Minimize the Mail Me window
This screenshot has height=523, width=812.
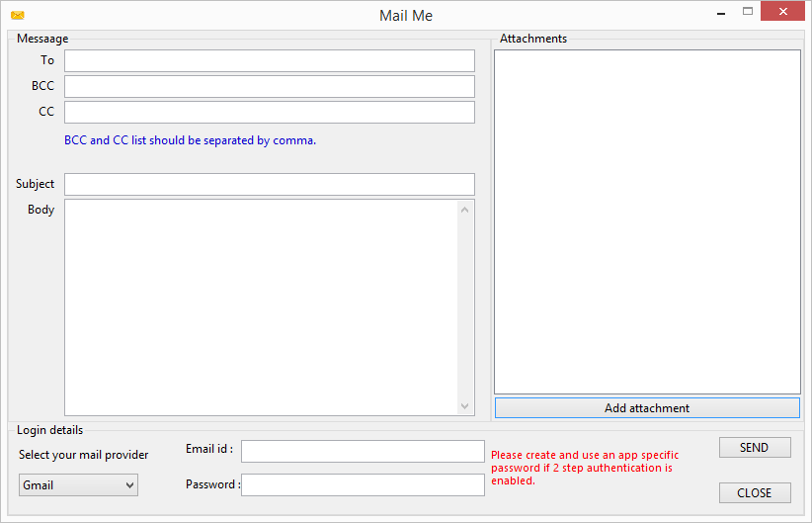(x=721, y=12)
